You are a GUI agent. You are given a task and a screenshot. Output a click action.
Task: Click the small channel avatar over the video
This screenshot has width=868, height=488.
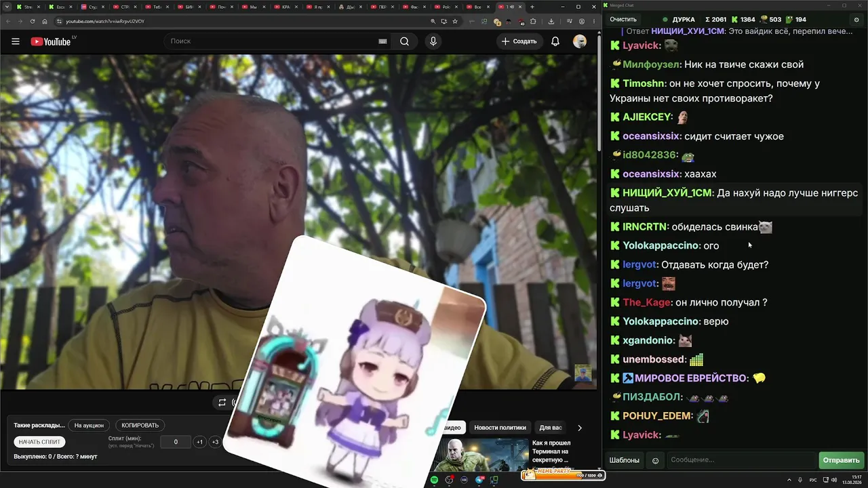point(583,373)
